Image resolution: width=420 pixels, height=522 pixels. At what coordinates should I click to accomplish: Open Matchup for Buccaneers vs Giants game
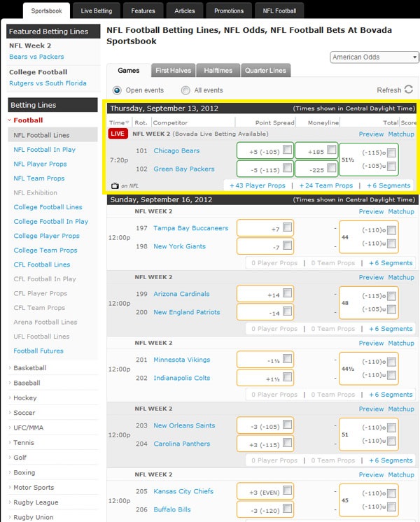click(401, 211)
